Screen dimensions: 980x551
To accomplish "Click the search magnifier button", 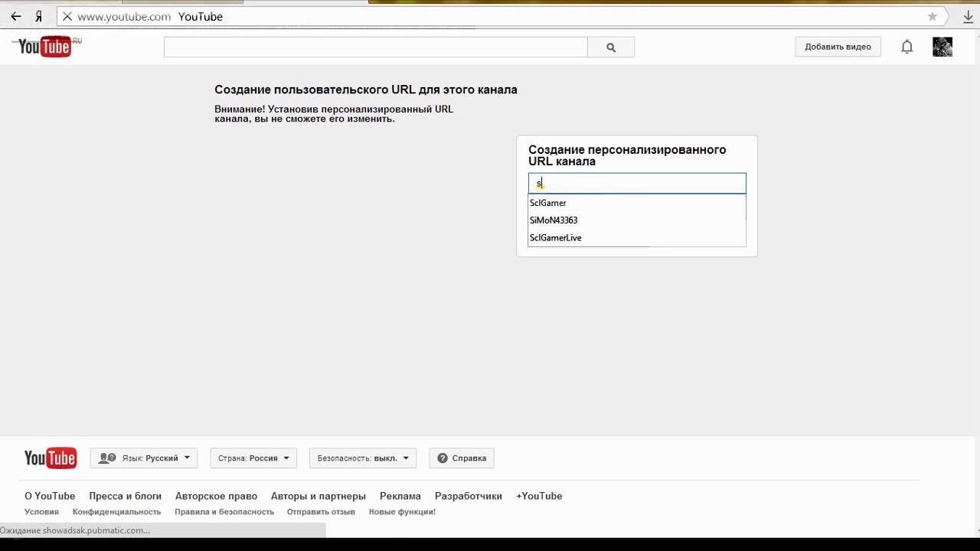I will [x=611, y=47].
